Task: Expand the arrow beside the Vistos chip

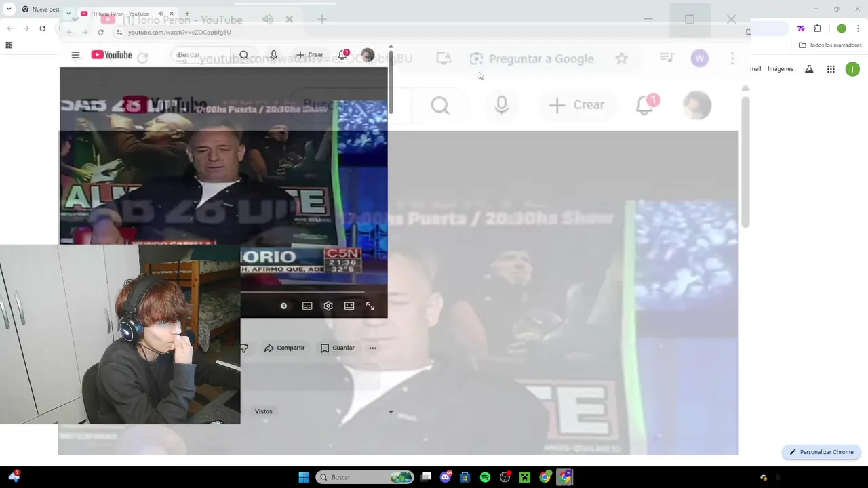Action: pos(391,412)
